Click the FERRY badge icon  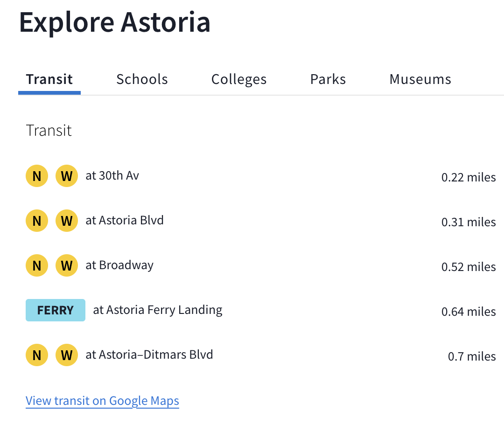[55, 310]
